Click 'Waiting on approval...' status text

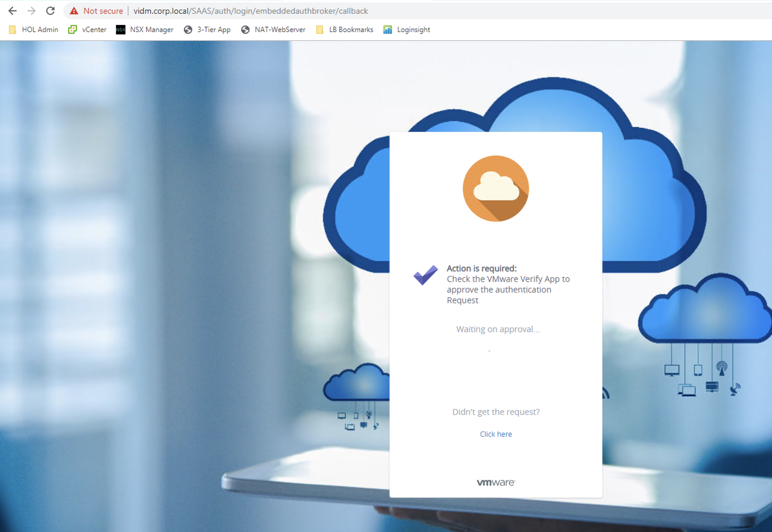click(x=498, y=329)
